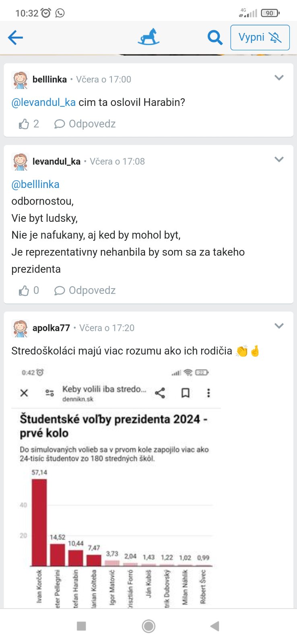The height and width of the screenshot is (644, 297).
Task: Open apolka77's profile avatar
Action: coord(20,328)
